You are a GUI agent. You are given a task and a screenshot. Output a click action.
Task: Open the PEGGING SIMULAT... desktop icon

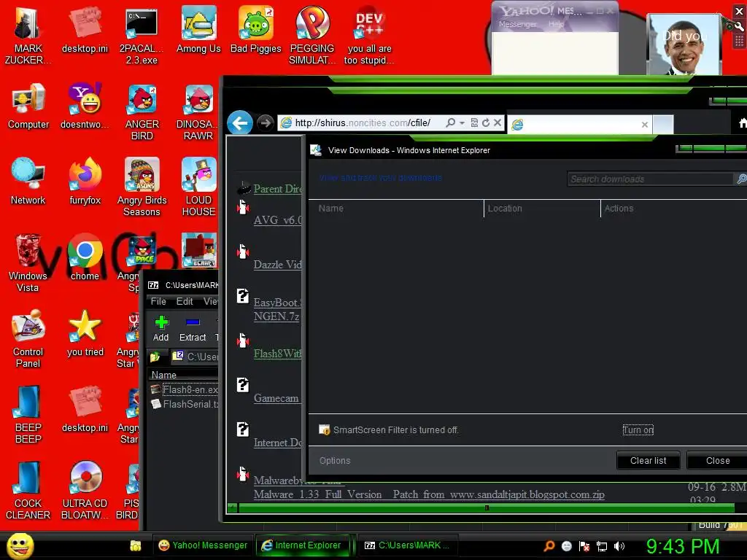click(312, 36)
